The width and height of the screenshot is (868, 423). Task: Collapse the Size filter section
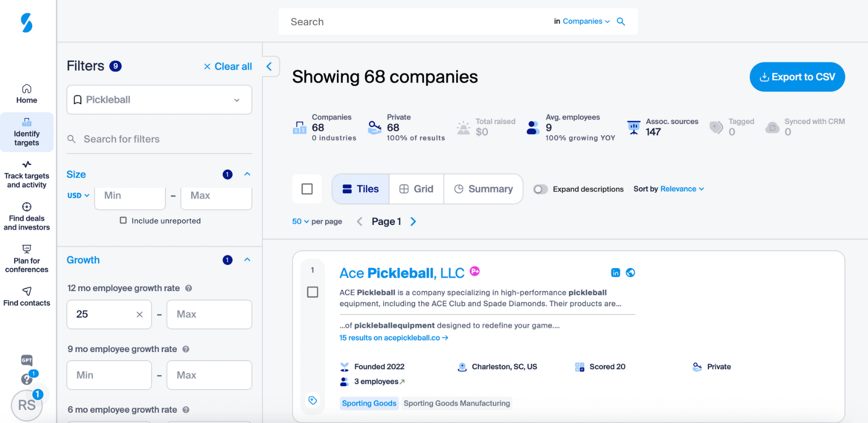coord(247,174)
